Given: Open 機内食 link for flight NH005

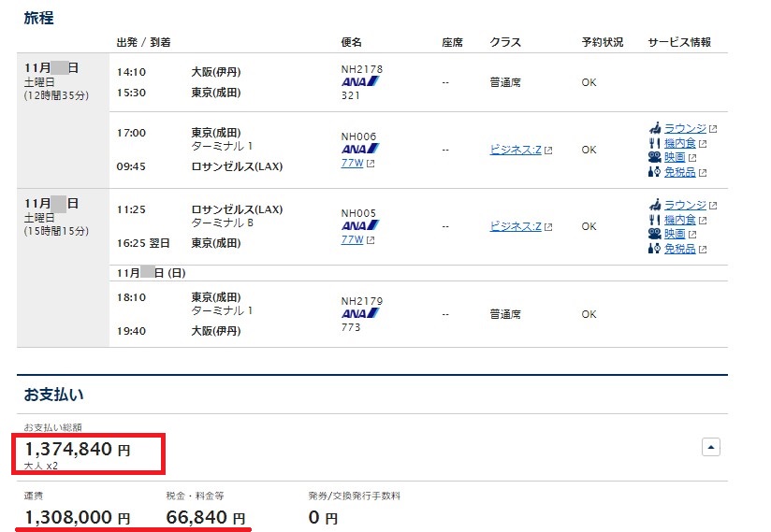Looking at the screenshot, I should 680,220.
